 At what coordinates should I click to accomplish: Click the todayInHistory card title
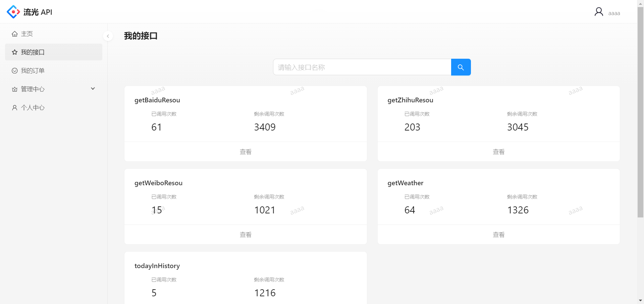pyautogui.click(x=157, y=266)
